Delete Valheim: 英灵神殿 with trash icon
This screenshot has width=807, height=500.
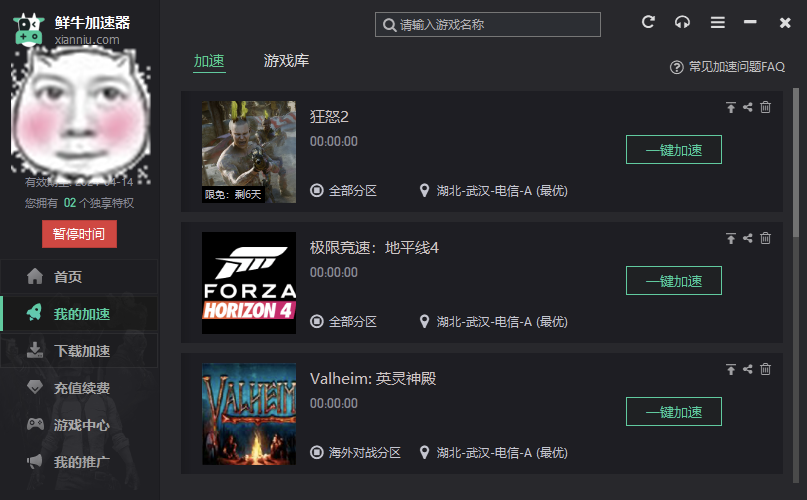(x=765, y=369)
